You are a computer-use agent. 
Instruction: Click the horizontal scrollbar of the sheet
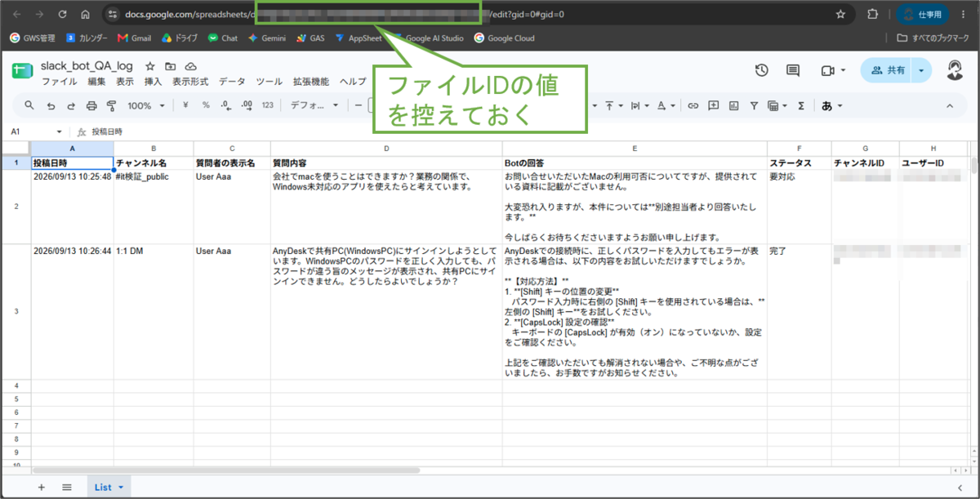click(x=226, y=470)
